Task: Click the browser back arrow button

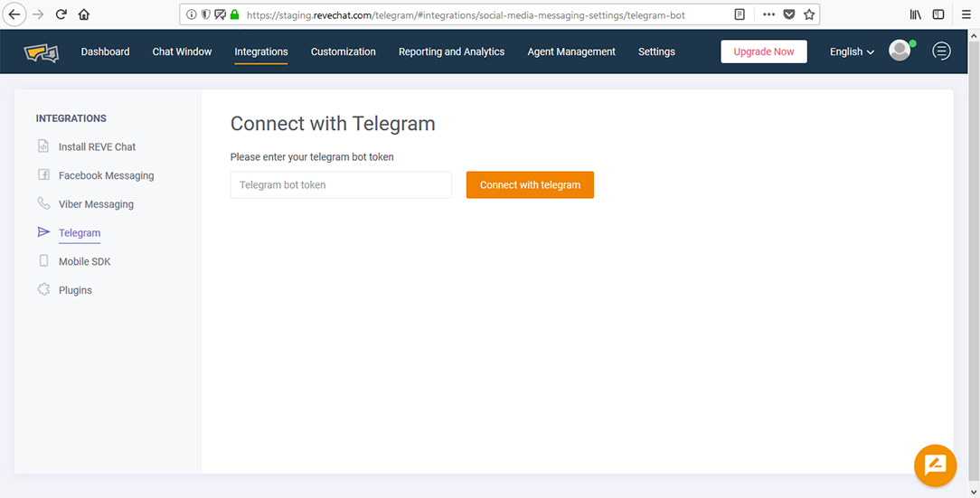Action: (x=14, y=14)
